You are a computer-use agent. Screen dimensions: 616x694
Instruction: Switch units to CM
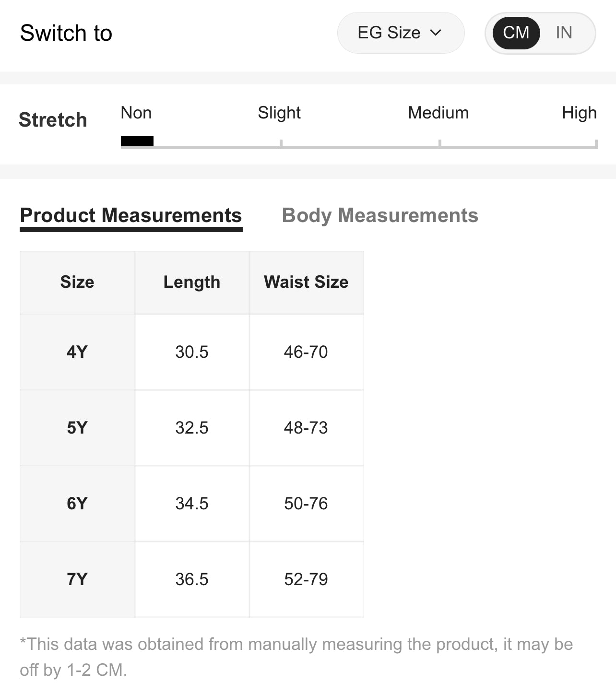[516, 33]
